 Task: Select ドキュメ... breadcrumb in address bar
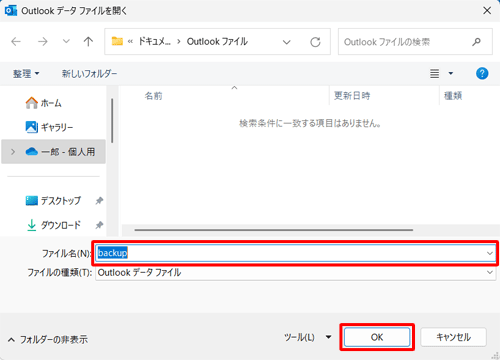pyautogui.click(x=154, y=41)
